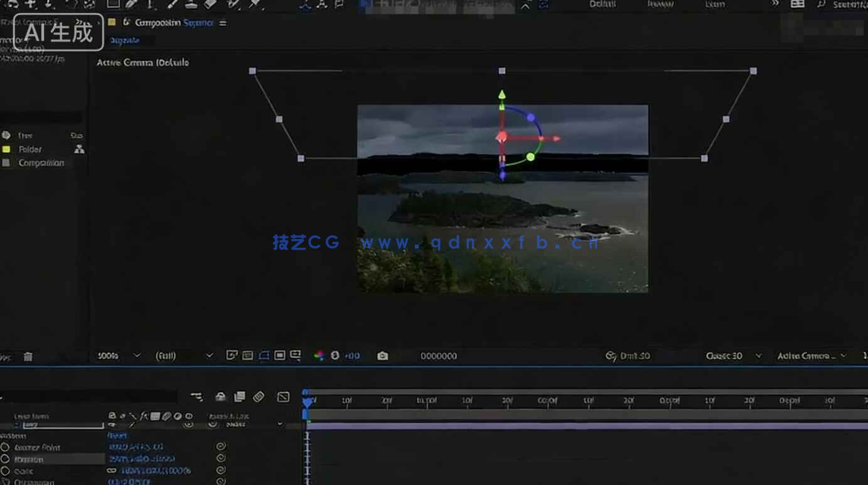This screenshot has width=868, height=485.
Task: Select the Rectangle shape tool
Action: tap(113, 4)
